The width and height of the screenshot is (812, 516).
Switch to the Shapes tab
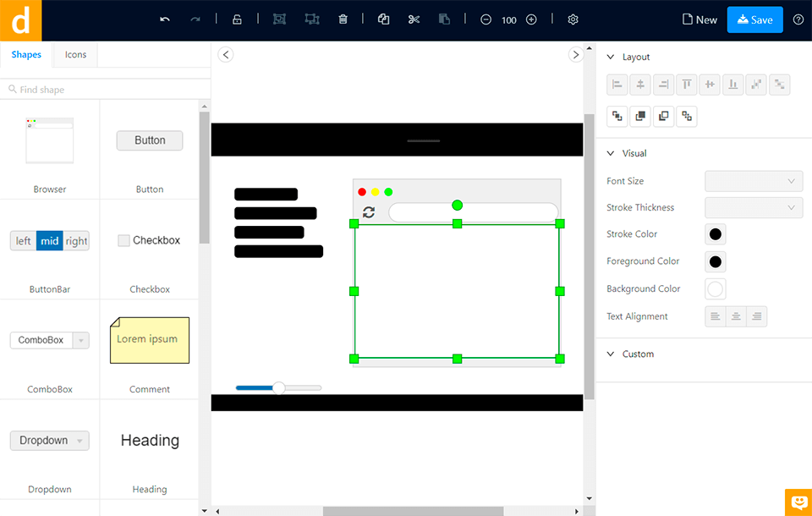[x=25, y=54]
